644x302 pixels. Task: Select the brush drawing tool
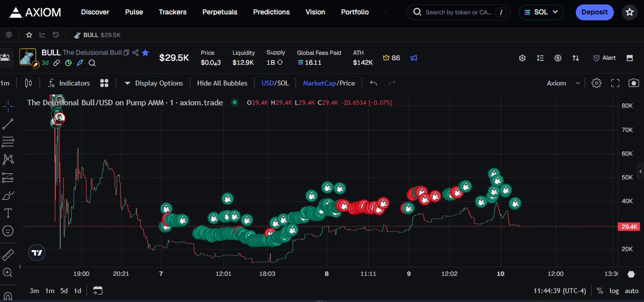[8, 195]
